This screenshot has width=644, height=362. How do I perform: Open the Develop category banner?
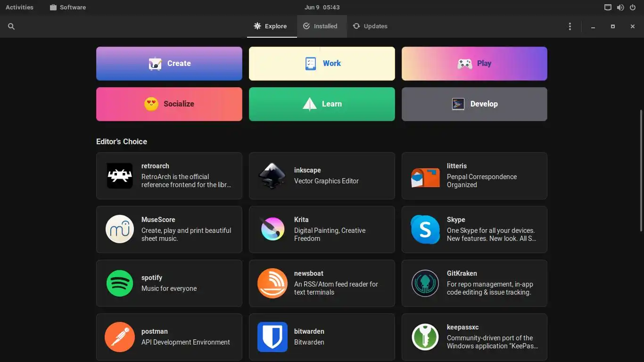[474, 104]
